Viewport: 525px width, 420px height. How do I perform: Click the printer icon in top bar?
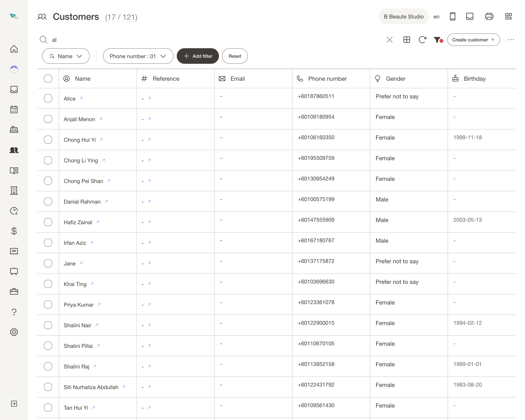489,17
